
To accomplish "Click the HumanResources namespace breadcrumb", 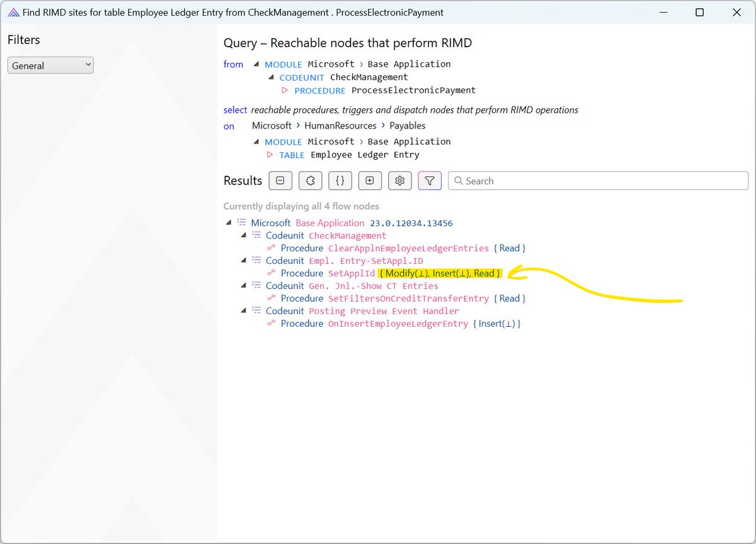I will coord(340,126).
